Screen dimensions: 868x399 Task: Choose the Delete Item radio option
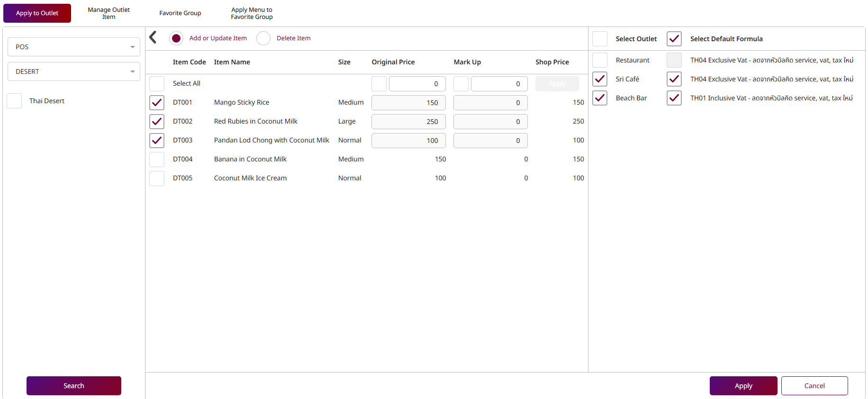(263, 38)
